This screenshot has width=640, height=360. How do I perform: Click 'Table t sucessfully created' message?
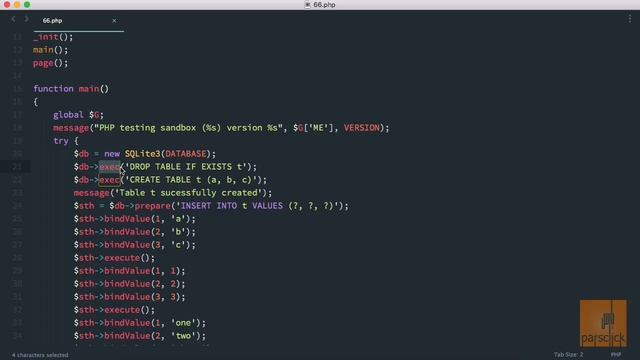tap(188, 193)
